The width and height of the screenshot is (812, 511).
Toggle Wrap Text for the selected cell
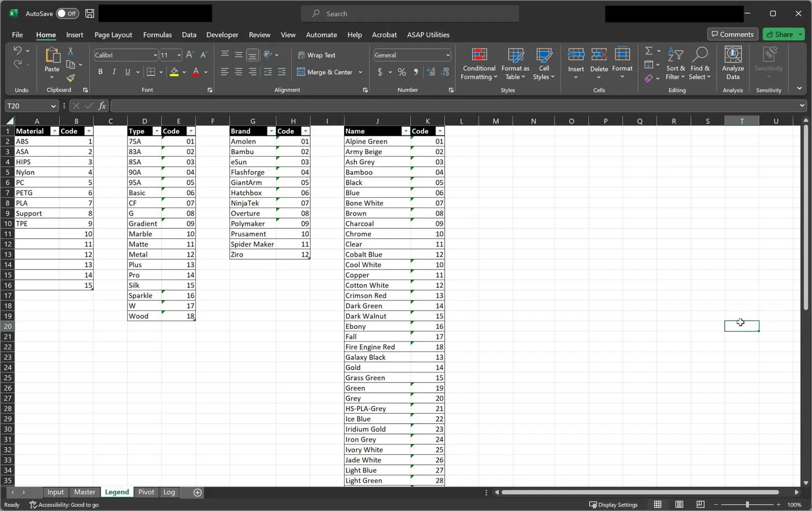coord(316,55)
